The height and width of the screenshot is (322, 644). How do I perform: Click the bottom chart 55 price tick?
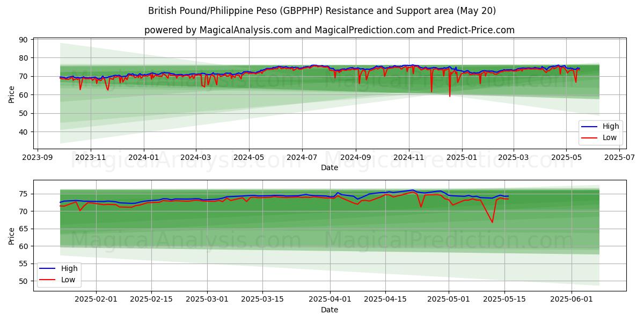click(x=25, y=264)
